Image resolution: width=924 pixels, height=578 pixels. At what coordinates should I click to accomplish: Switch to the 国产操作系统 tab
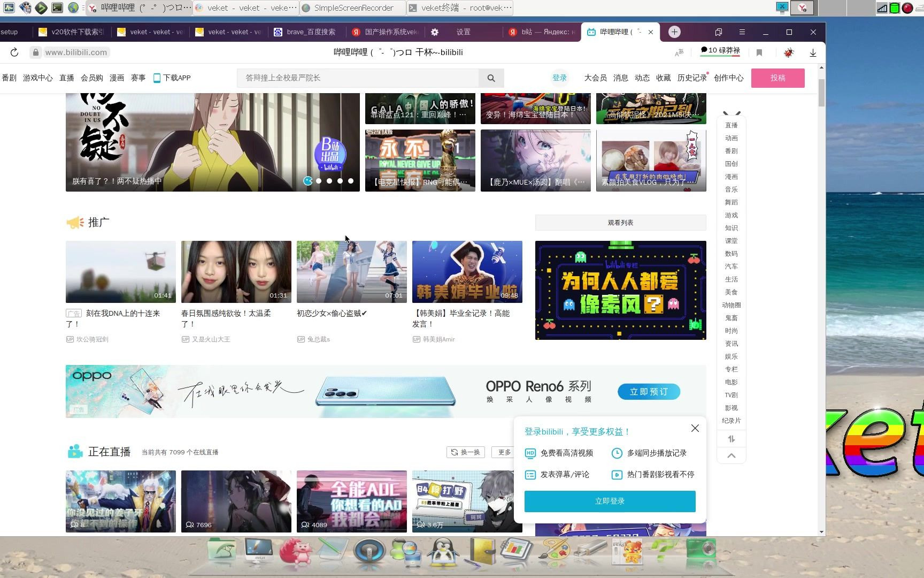tap(385, 32)
